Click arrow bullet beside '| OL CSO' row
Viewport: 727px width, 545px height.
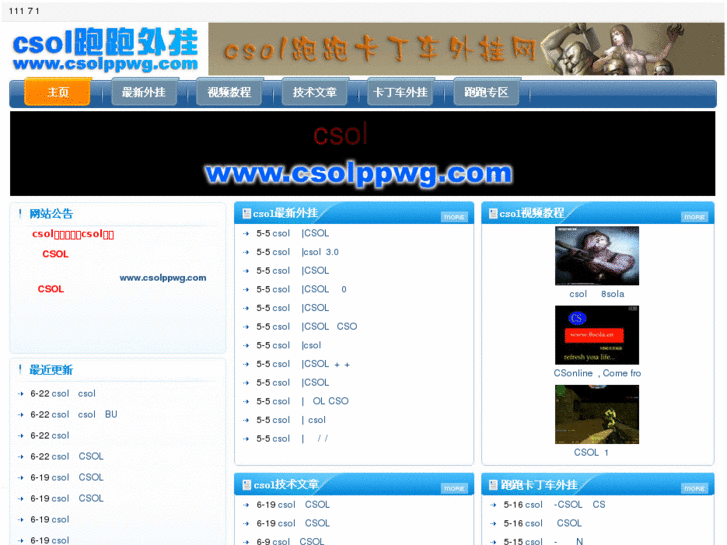pyautogui.click(x=246, y=401)
